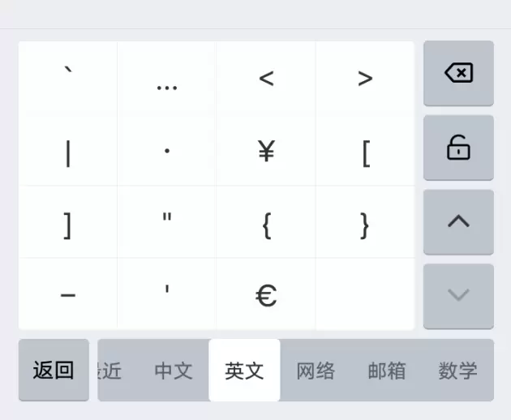Go to next symbol page with down chevron

[x=458, y=296]
